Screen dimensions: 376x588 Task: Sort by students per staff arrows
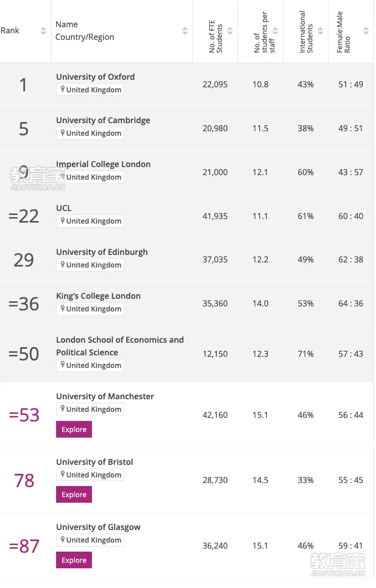[275, 31]
